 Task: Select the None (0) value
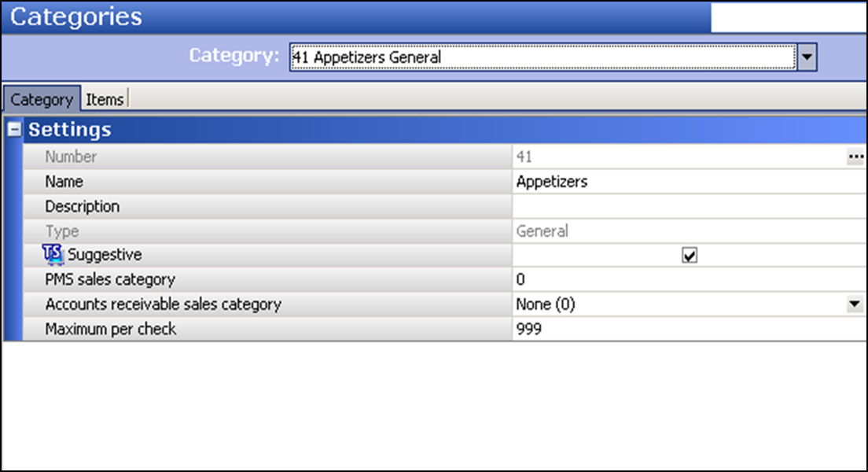(546, 304)
